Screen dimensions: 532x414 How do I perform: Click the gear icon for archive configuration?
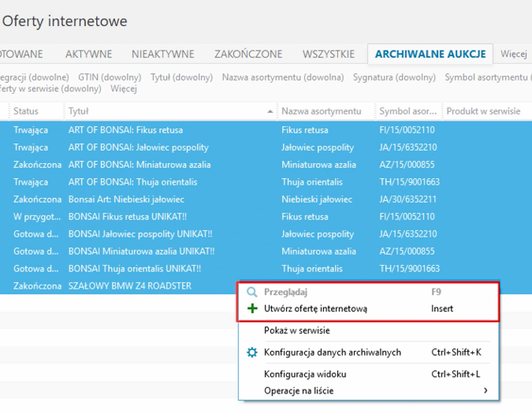(252, 352)
